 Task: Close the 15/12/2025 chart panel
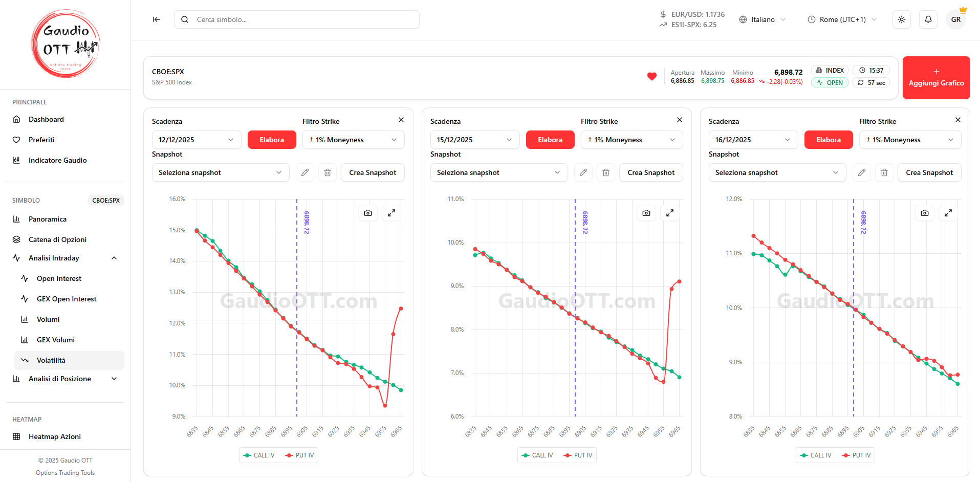click(679, 120)
